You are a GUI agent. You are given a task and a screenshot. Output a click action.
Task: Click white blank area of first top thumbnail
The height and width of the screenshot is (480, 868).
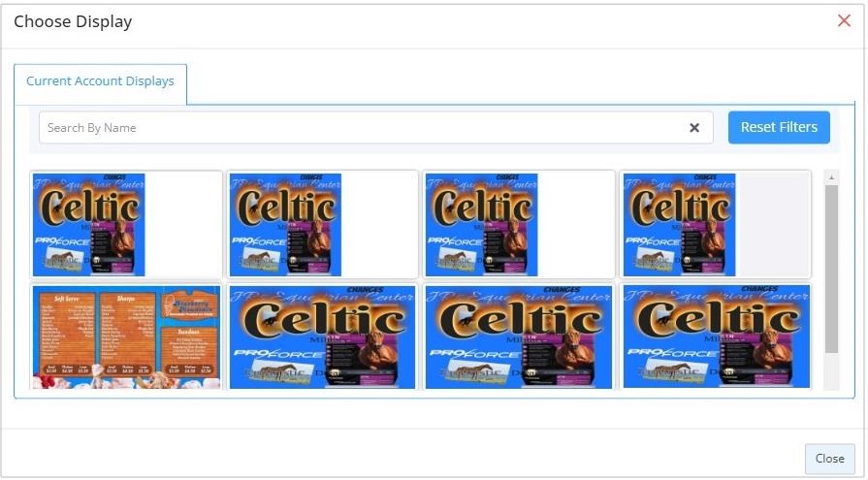[182, 225]
